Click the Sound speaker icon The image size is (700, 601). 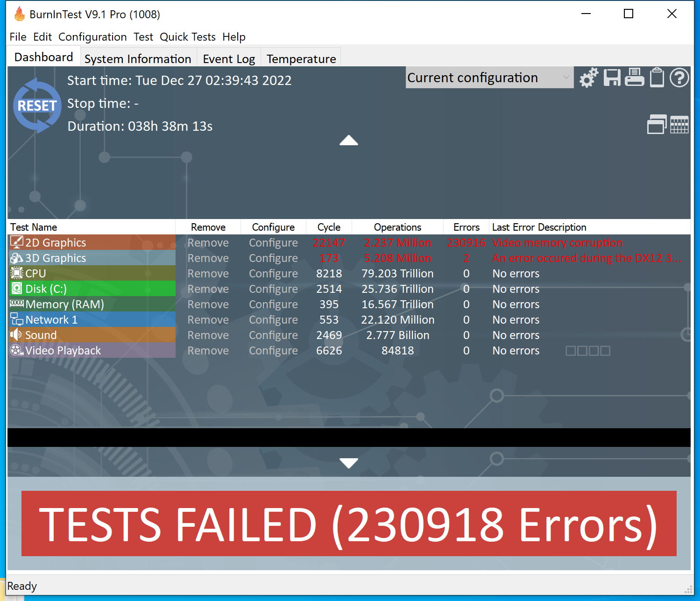(x=16, y=335)
